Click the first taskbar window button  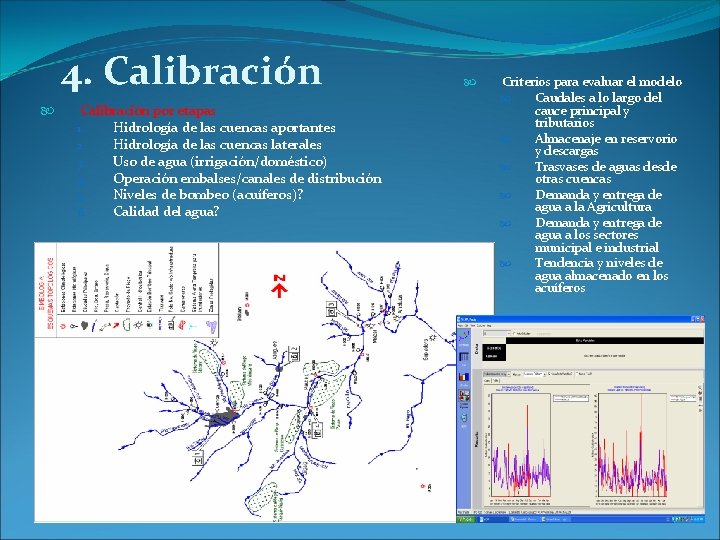point(495,519)
